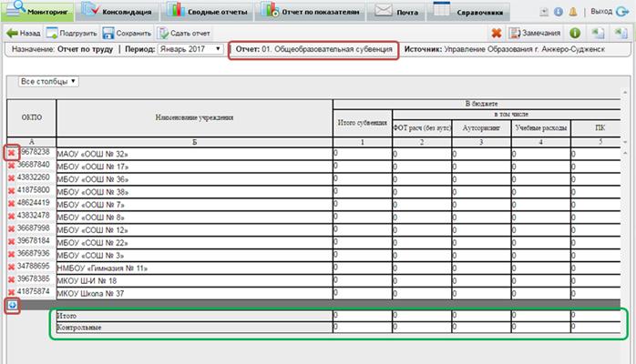This screenshot has height=364, width=636.
Task: Remove the МБОУ «ООШ № 17» row
Action: (12, 166)
